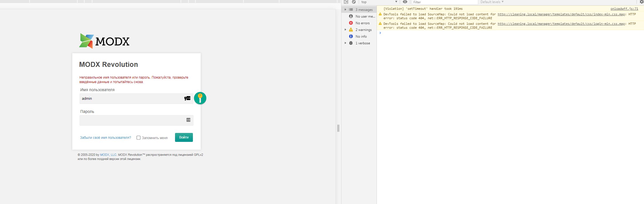Expand the 2 warnings group

tap(345, 30)
